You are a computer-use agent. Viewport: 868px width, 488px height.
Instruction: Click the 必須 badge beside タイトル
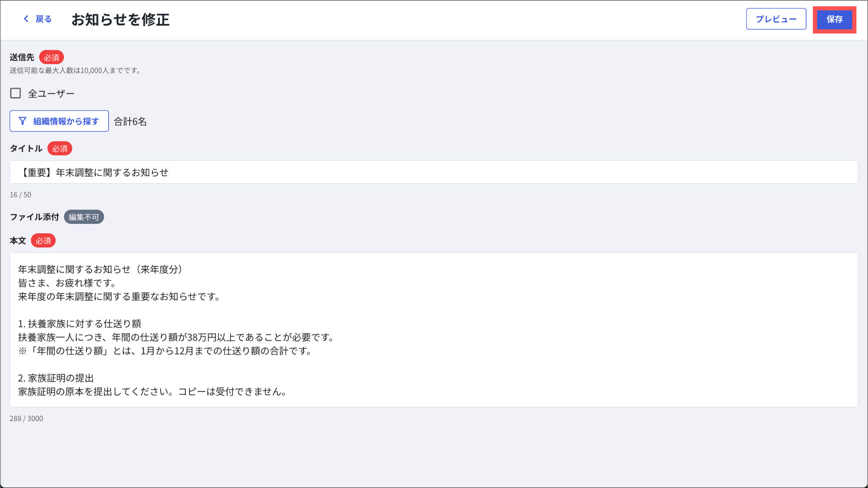coord(60,148)
